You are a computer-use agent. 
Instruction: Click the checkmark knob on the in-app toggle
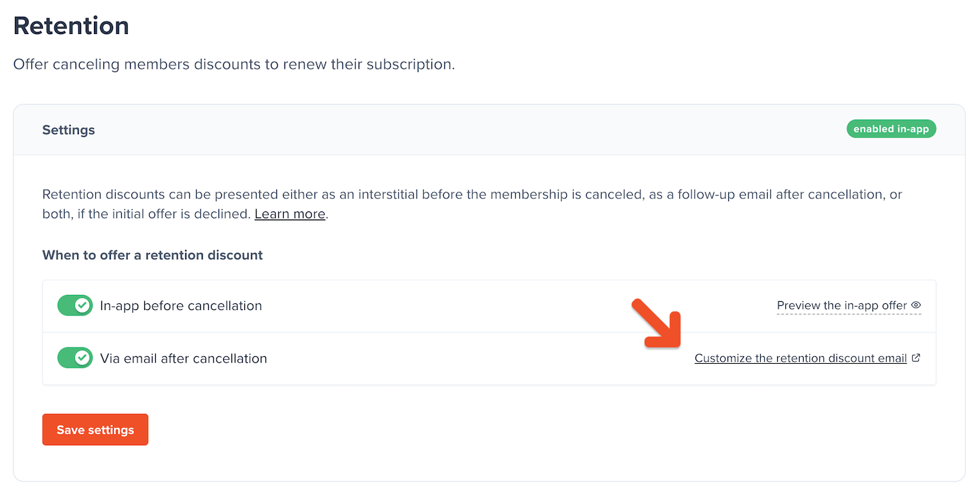[83, 306]
